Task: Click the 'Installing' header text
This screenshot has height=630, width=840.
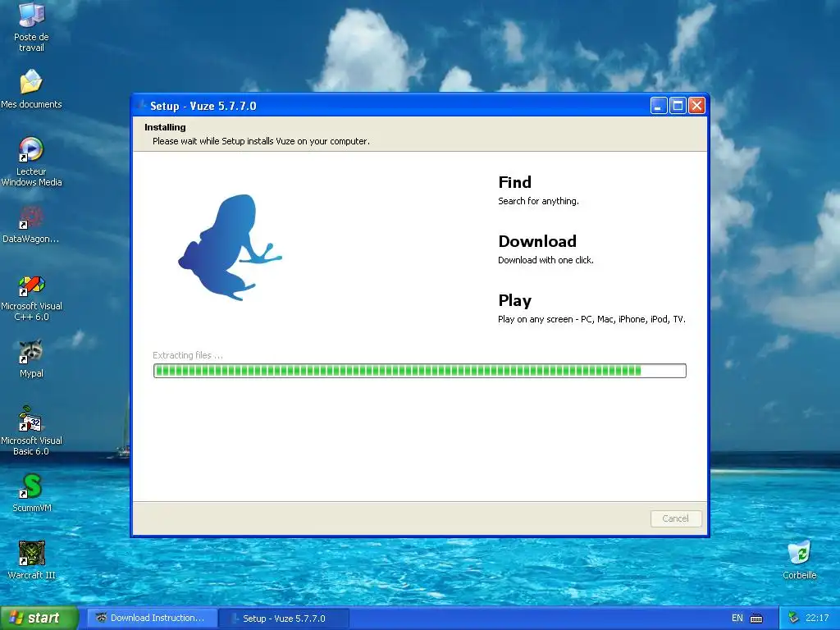Action: pos(165,127)
